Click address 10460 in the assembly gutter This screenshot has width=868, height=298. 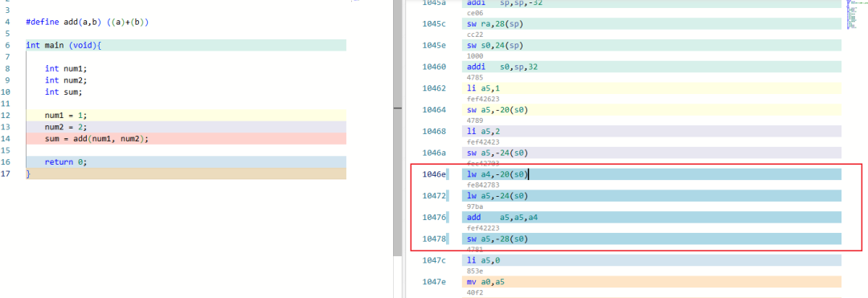[434, 67]
